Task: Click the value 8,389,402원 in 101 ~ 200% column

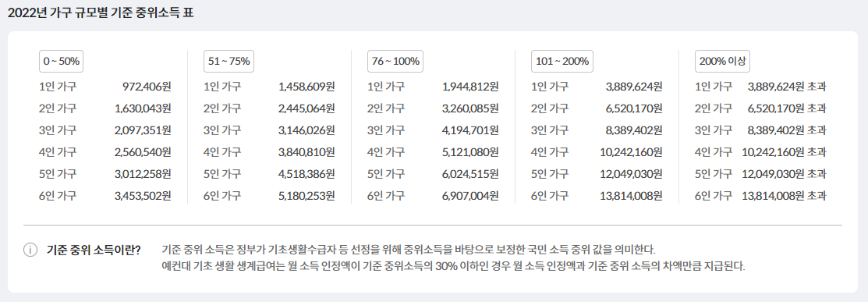Action: point(634,130)
